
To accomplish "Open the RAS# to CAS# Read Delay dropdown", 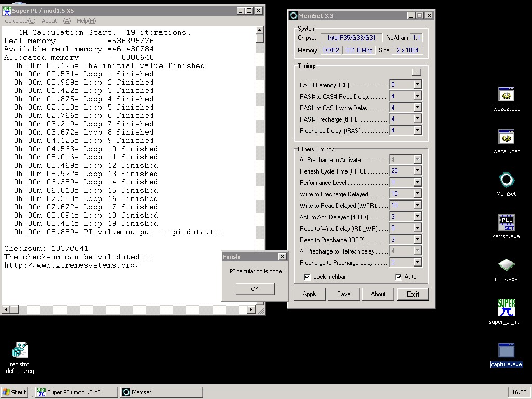I will coord(417,96).
